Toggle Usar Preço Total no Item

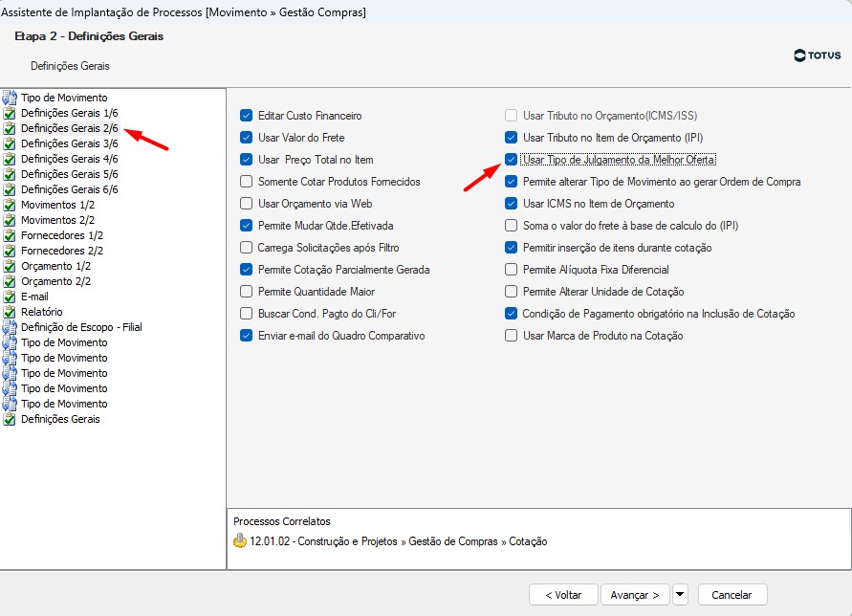click(246, 160)
